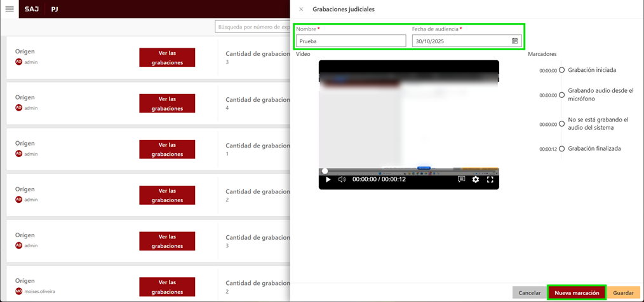Viewport: 644px width, 302px height.
Task: Click the Nueva marcación button
Action: coord(576,293)
